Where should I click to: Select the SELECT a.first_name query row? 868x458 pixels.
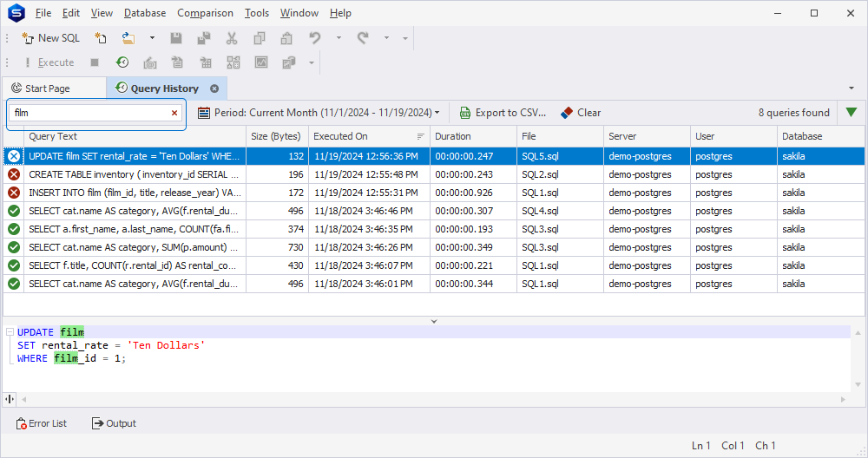click(x=434, y=230)
